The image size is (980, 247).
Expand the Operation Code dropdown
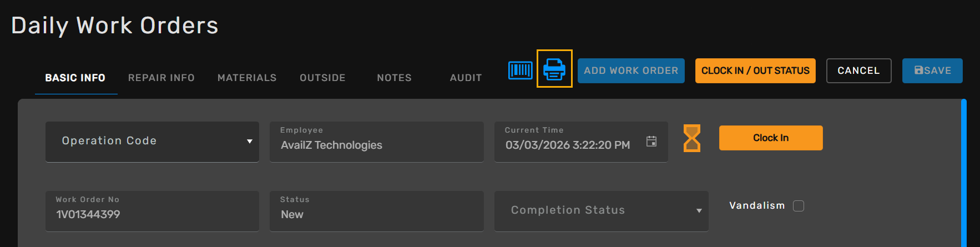pyautogui.click(x=152, y=142)
